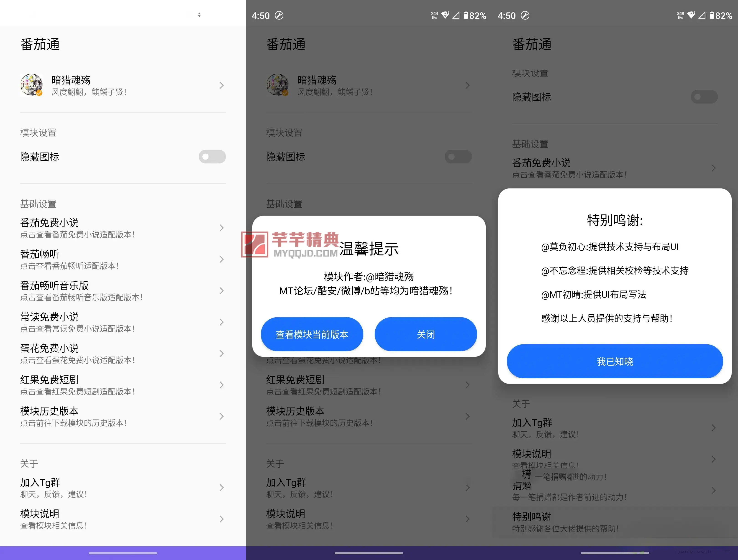Tap small up-down arrows icon at top left
The height and width of the screenshot is (560, 738).
(199, 15)
